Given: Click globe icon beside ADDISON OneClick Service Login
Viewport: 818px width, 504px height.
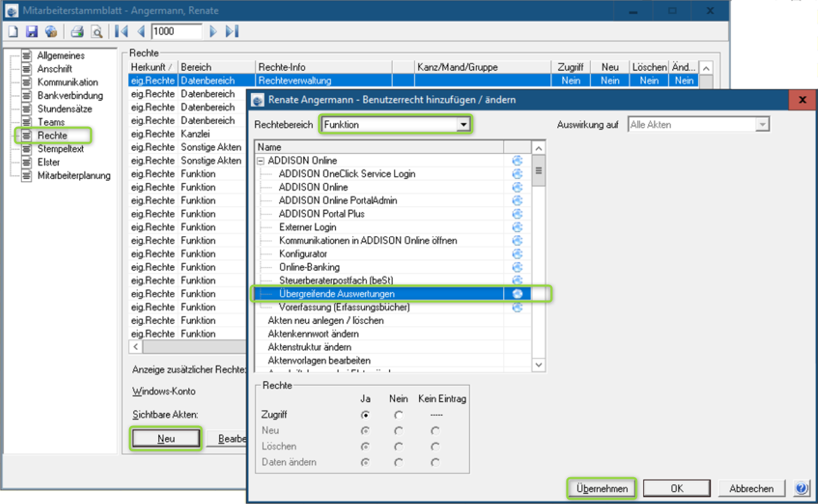Looking at the screenshot, I should 517,174.
